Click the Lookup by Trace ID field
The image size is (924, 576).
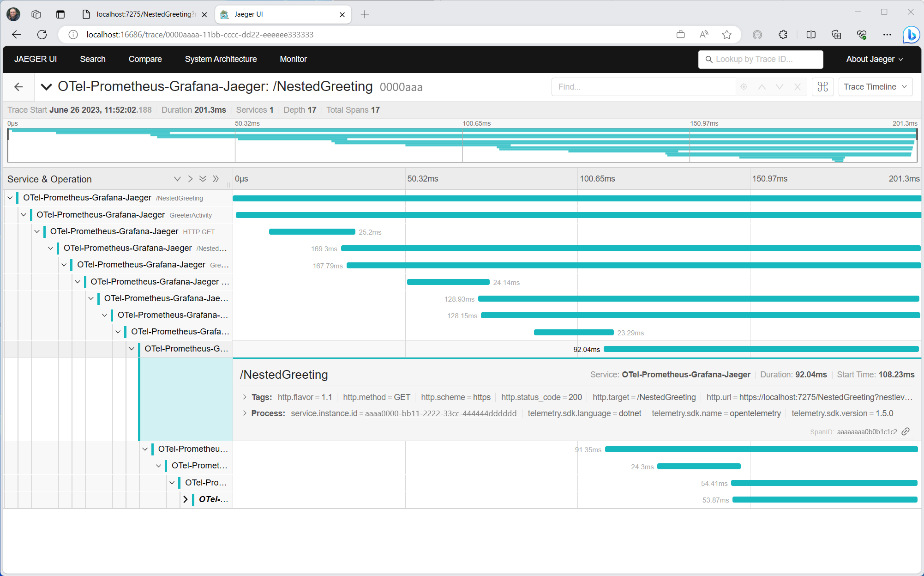[x=761, y=59]
